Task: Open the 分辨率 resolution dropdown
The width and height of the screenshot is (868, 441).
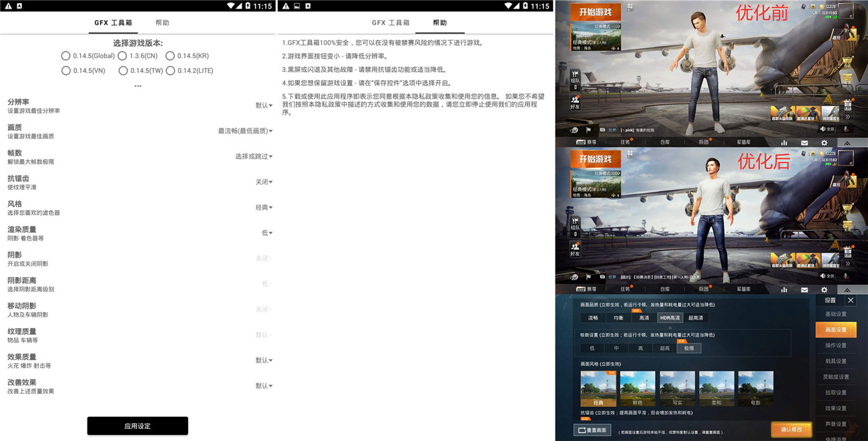Action: tap(262, 105)
